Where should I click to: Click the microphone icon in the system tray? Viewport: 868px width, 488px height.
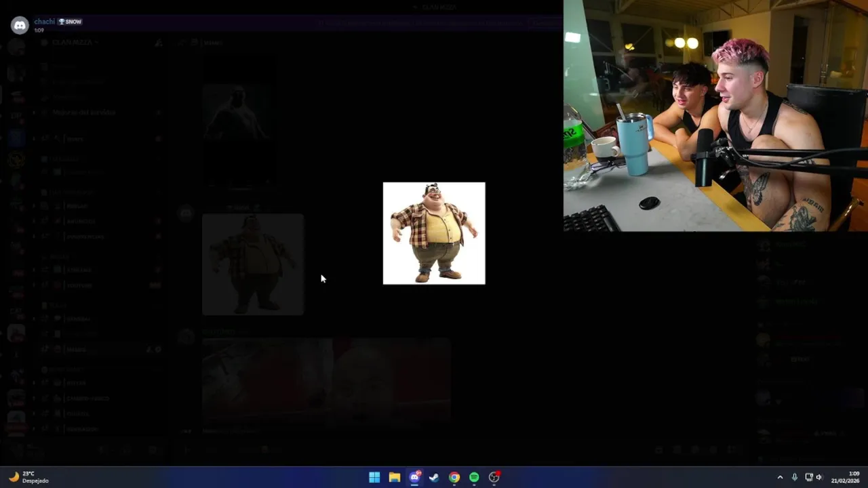[795, 477]
